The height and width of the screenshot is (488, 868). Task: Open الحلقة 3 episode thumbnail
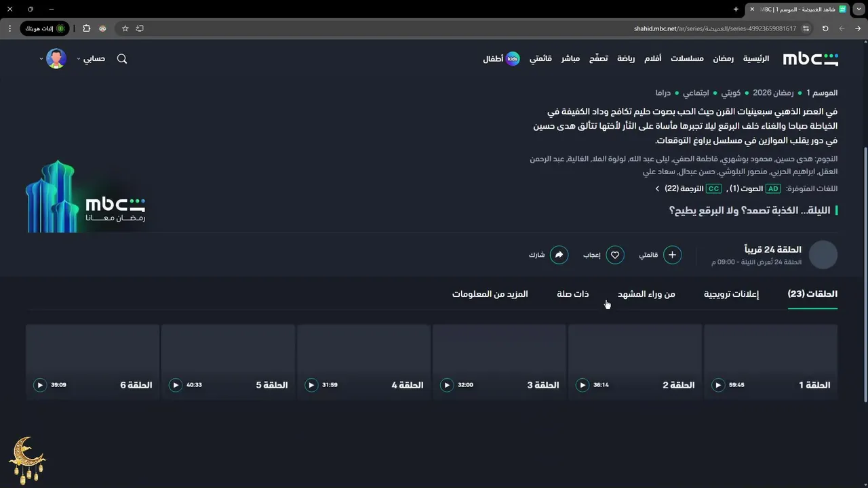click(x=500, y=362)
